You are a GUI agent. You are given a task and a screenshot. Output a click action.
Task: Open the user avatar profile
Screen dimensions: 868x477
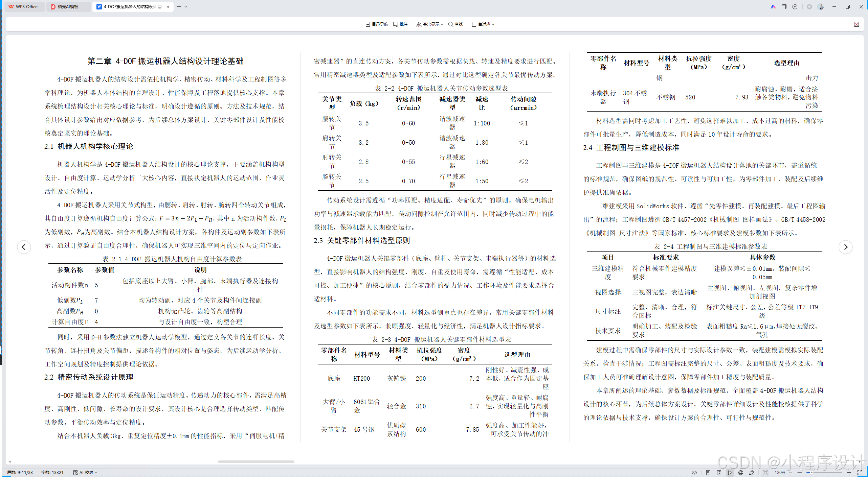[x=821, y=6]
